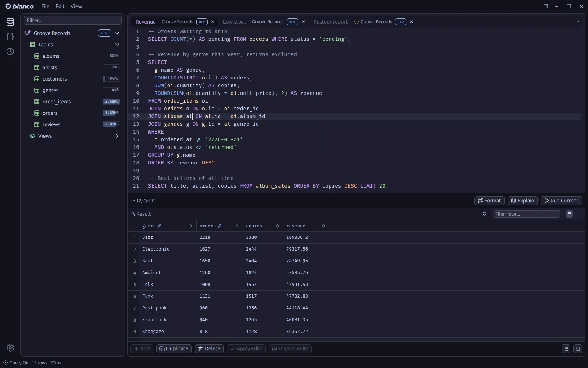Click the bottom-right panel toggle icon
The width and height of the screenshot is (588, 368).
tap(578, 349)
